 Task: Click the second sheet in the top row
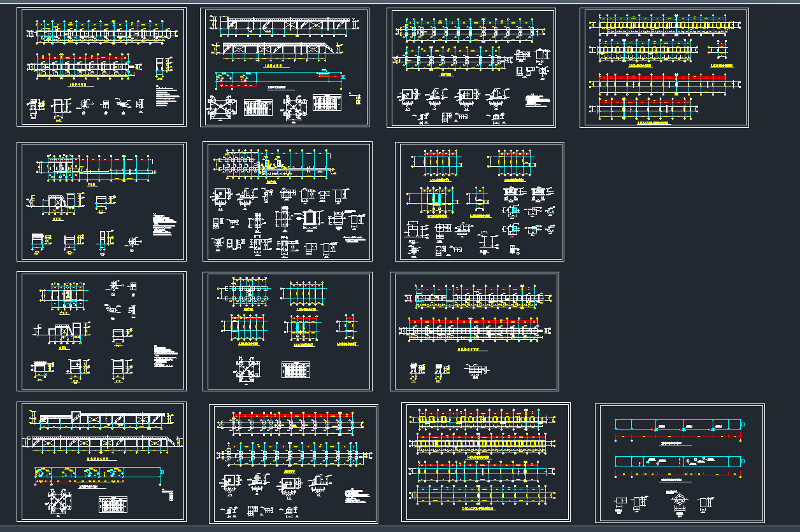point(285,67)
